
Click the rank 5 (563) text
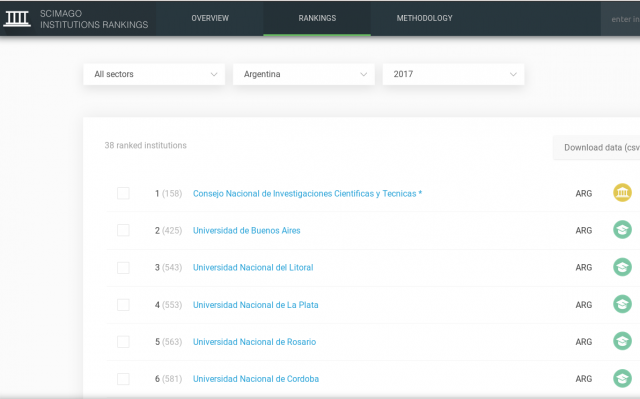pyautogui.click(x=168, y=342)
